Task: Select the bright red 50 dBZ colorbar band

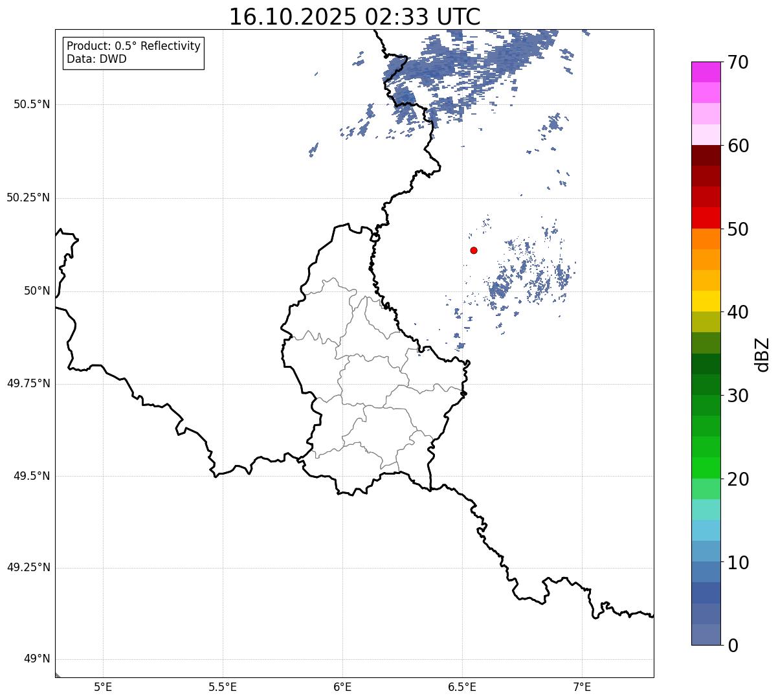Action: (707, 218)
